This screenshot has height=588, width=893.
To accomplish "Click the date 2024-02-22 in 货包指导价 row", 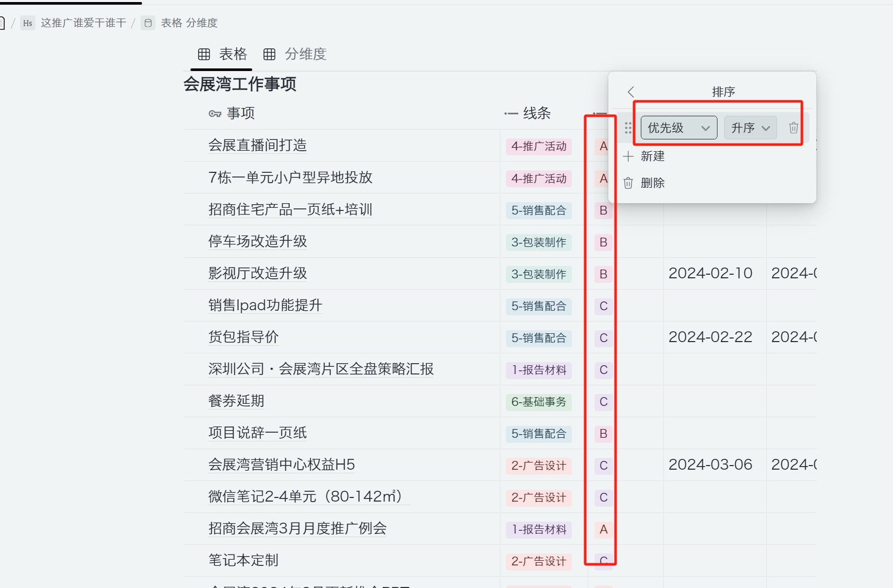I will (x=710, y=337).
